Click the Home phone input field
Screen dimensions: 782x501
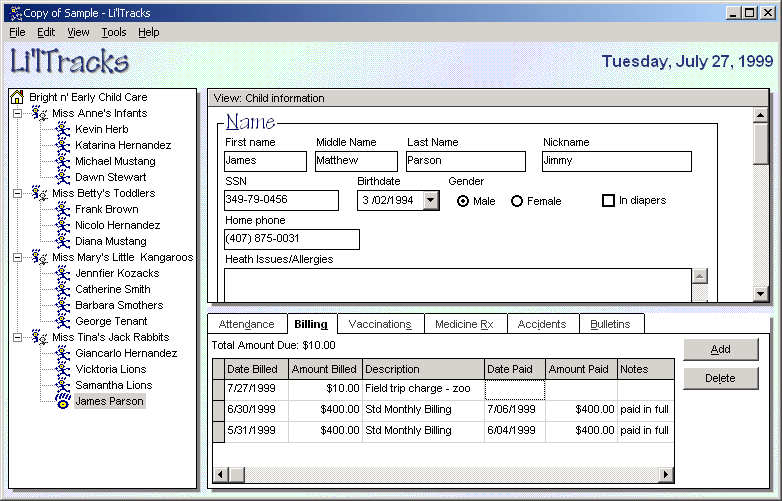pyautogui.click(x=292, y=239)
